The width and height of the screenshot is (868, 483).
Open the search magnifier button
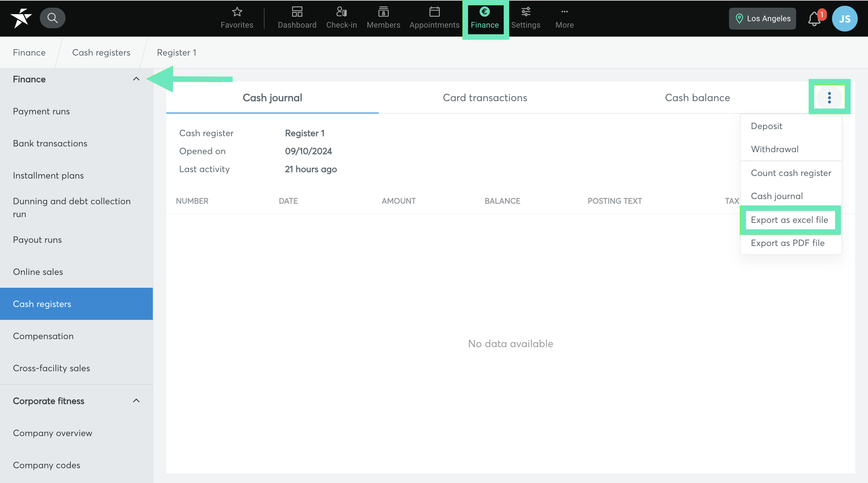click(53, 18)
